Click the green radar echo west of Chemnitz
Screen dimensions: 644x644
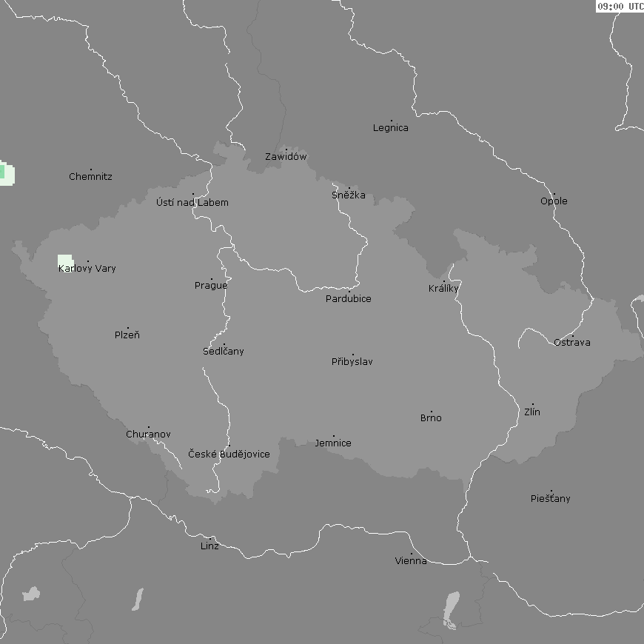coord(6,173)
